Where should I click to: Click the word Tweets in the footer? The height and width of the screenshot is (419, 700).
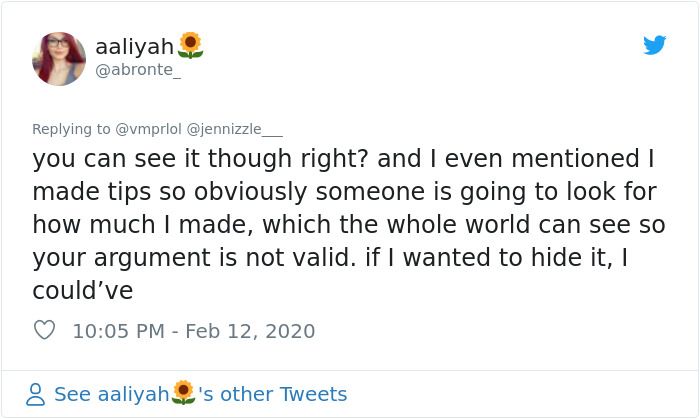click(313, 394)
